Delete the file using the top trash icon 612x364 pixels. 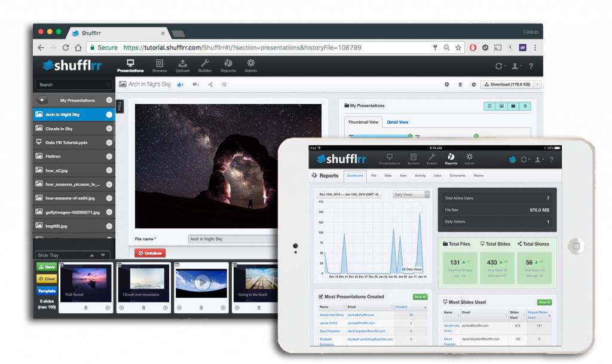point(460,85)
